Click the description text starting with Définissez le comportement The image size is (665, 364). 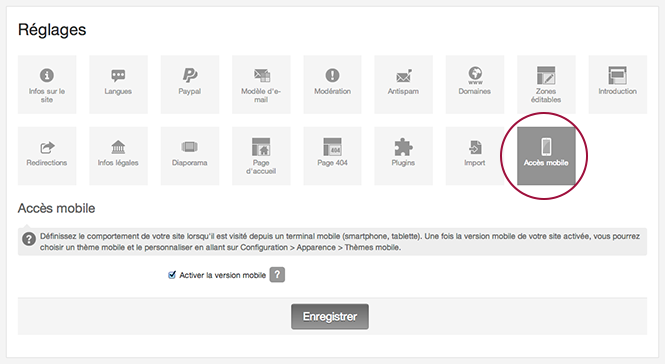(340, 242)
